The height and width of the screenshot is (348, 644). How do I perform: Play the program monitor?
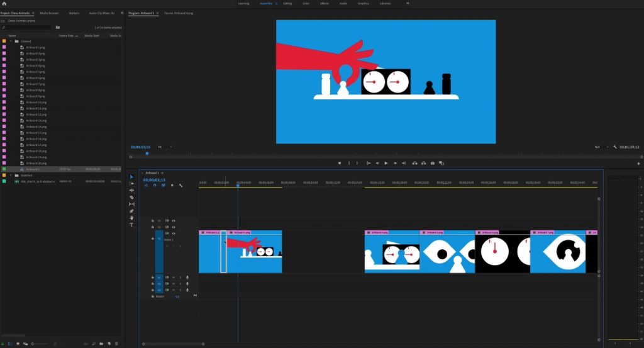(x=386, y=163)
